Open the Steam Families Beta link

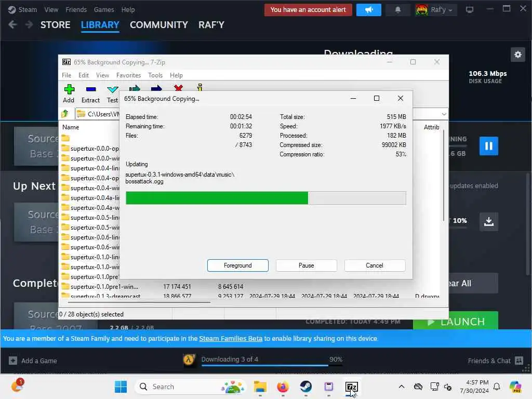pyautogui.click(x=231, y=338)
